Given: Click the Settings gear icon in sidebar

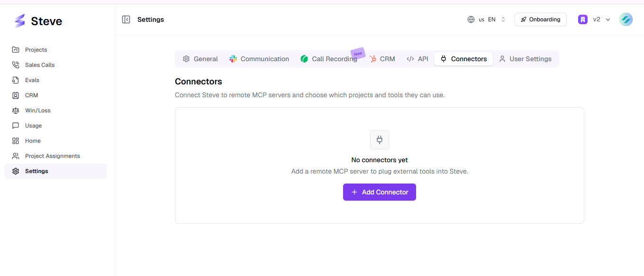Looking at the screenshot, I should [x=16, y=171].
